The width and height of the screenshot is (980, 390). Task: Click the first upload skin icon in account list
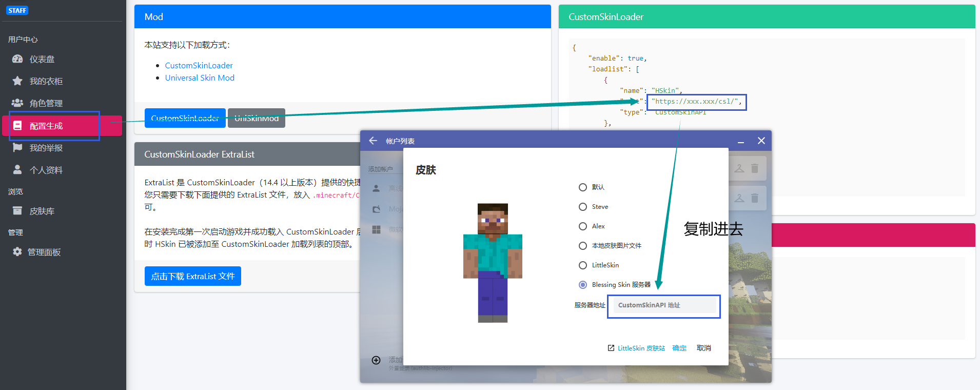[739, 168]
